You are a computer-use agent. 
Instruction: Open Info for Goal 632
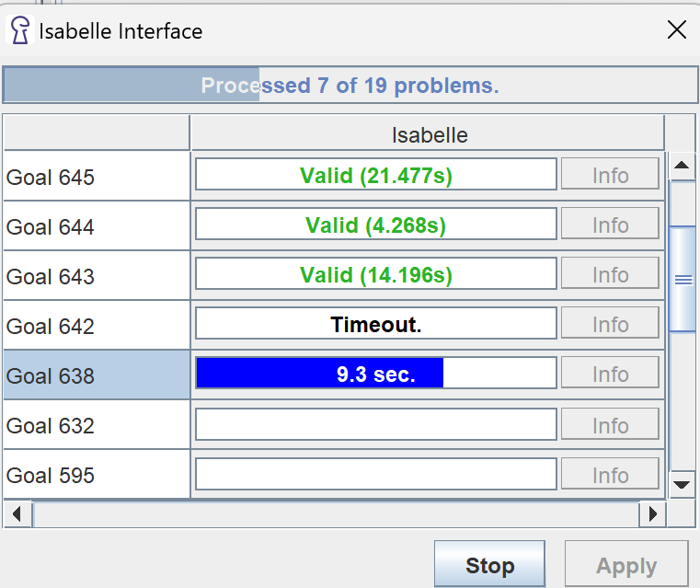pos(610,424)
